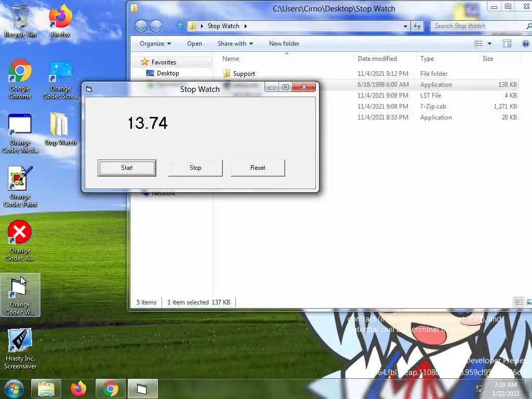Screen dimensions: 532x399
Task: Click Open in the Explorer toolbar
Action: (x=194, y=44)
